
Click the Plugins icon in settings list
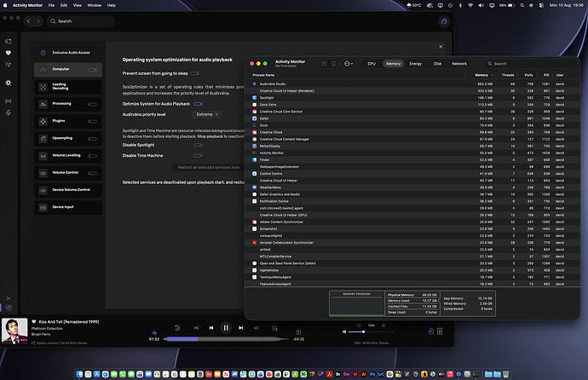coord(43,122)
